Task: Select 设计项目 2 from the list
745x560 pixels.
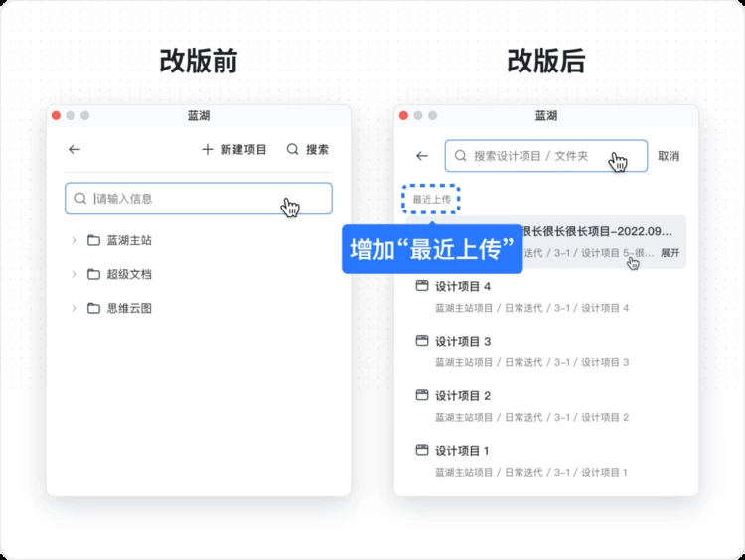Action: point(463,396)
